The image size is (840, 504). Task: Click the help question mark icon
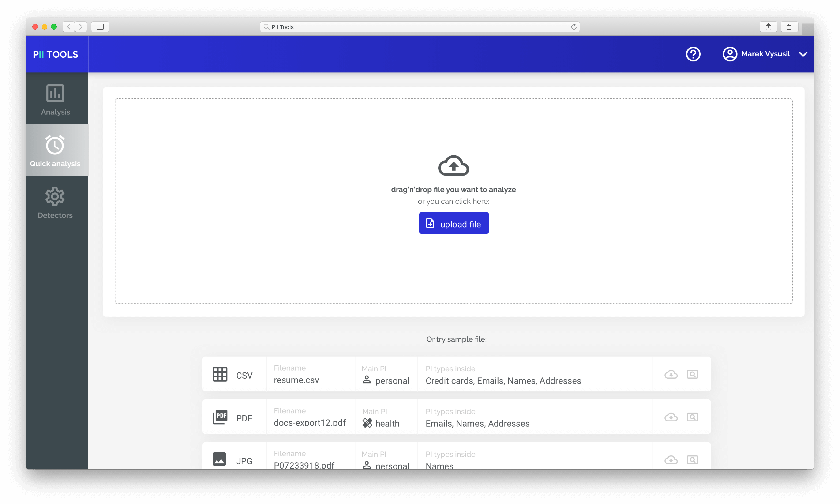[693, 54]
